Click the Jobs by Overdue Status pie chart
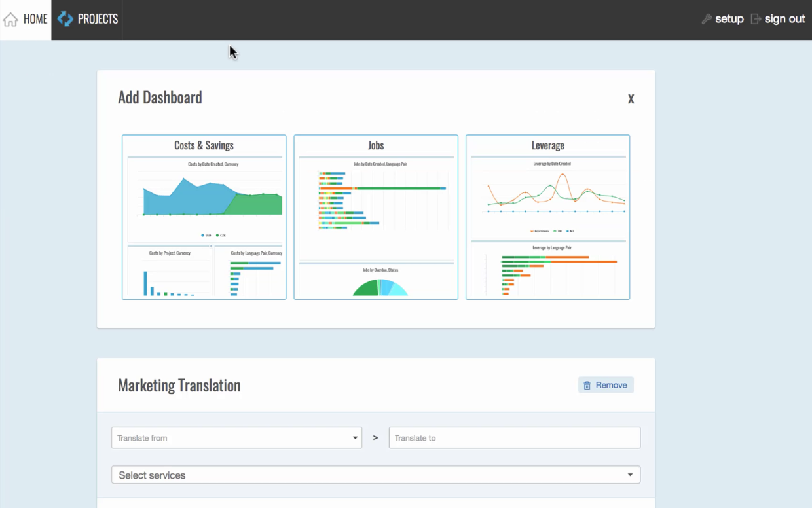The height and width of the screenshot is (508, 812). pyautogui.click(x=380, y=287)
